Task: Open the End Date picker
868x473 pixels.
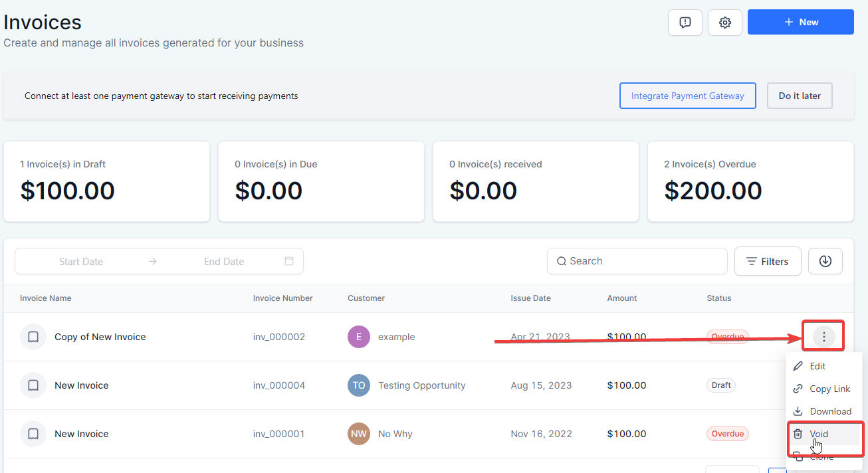Action: [224, 261]
